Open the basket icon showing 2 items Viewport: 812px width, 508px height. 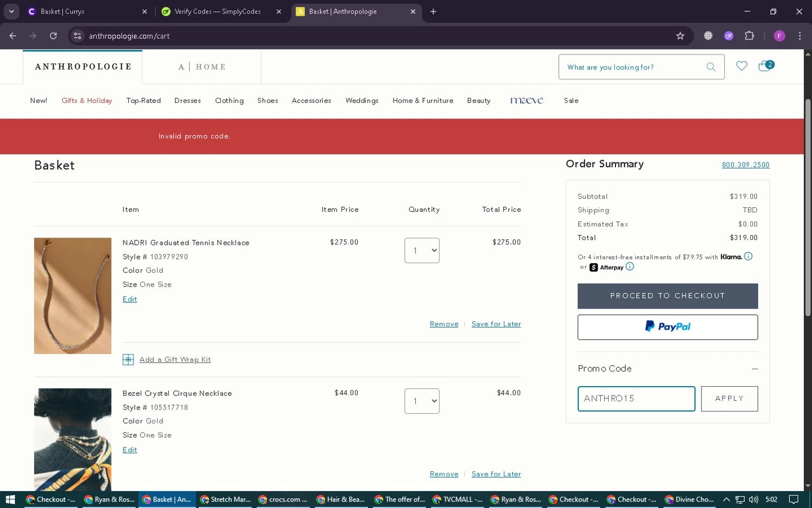765,66
